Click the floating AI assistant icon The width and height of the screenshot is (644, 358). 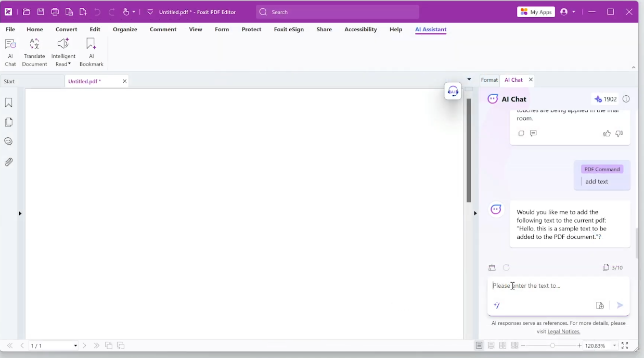(453, 91)
